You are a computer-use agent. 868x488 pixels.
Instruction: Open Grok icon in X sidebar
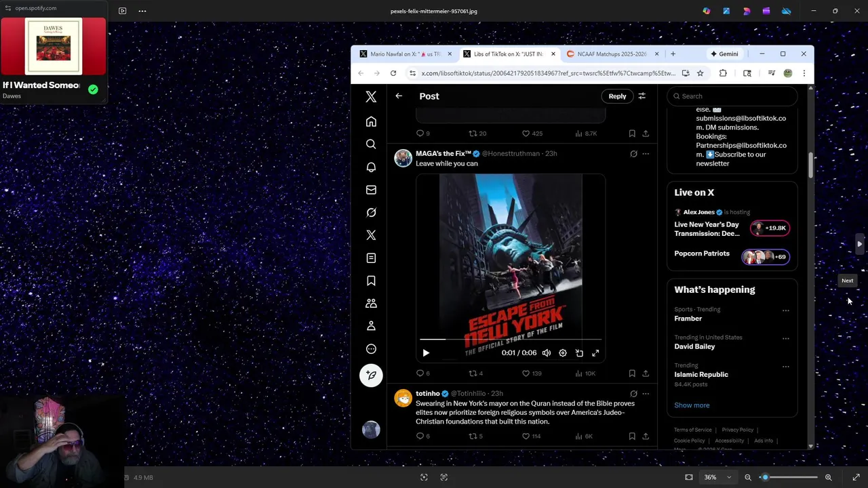(x=371, y=213)
